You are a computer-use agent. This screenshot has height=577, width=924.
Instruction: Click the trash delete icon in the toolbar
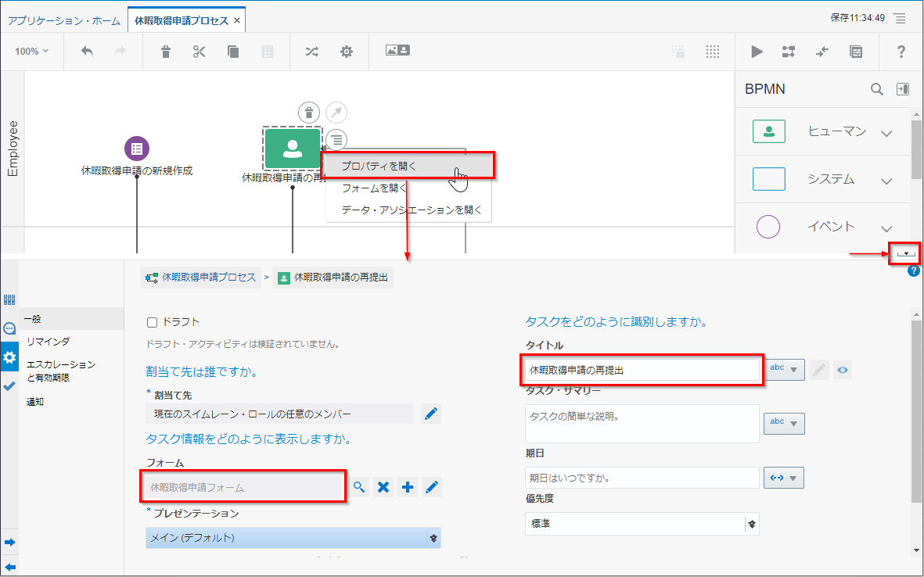[x=166, y=52]
